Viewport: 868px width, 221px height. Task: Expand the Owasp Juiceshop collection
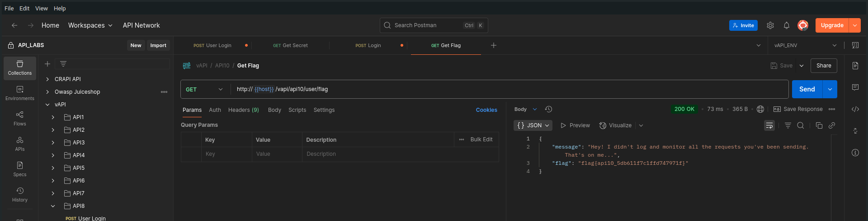[x=47, y=92]
